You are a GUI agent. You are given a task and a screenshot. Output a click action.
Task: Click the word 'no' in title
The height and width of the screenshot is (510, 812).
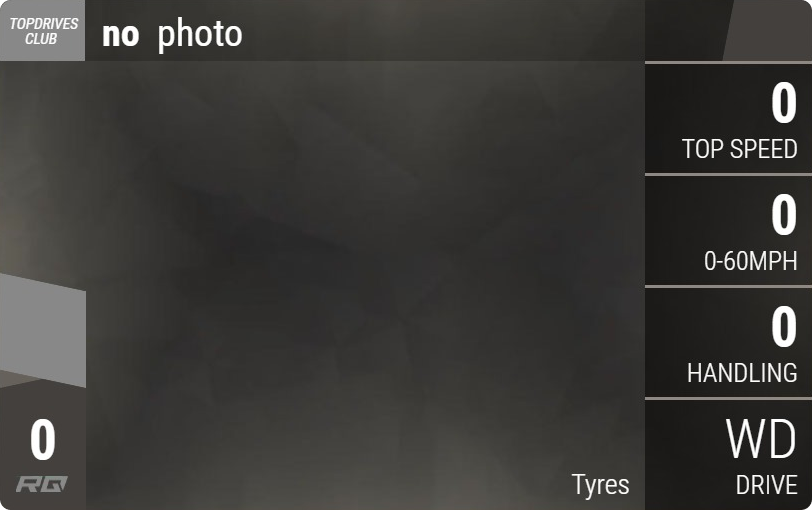tap(121, 36)
